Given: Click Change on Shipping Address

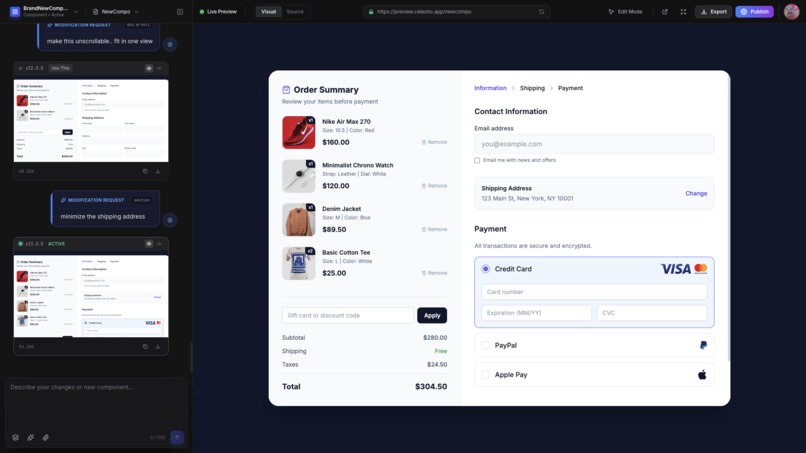Looking at the screenshot, I should 696,193.
